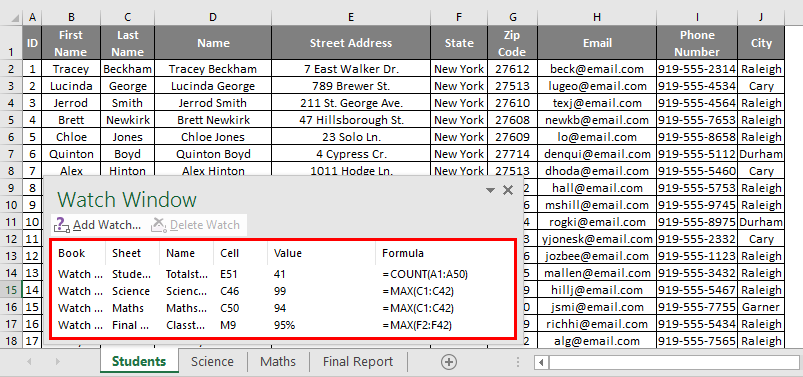803x377 pixels.
Task: Click the Value column header in Watch Window
Action: (x=287, y=253)
